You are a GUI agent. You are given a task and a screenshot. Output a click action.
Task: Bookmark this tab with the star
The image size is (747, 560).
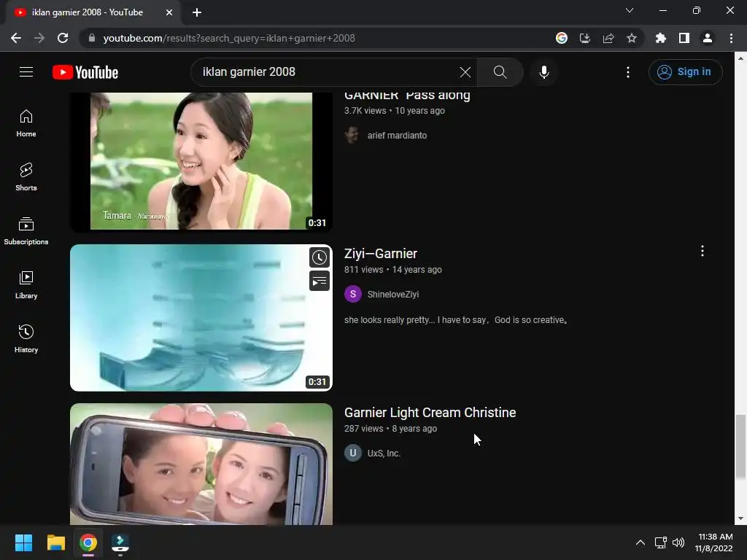click(632, 38)
